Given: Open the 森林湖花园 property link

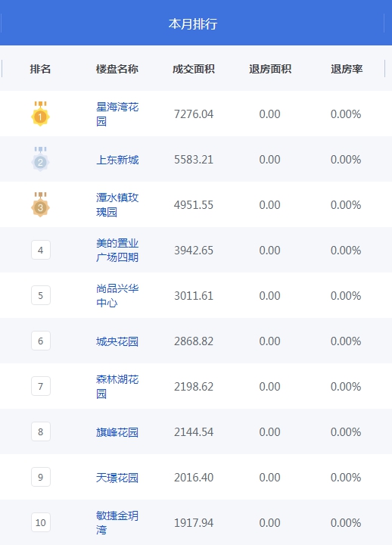Looking at the screenshot, I should [117, 387].
